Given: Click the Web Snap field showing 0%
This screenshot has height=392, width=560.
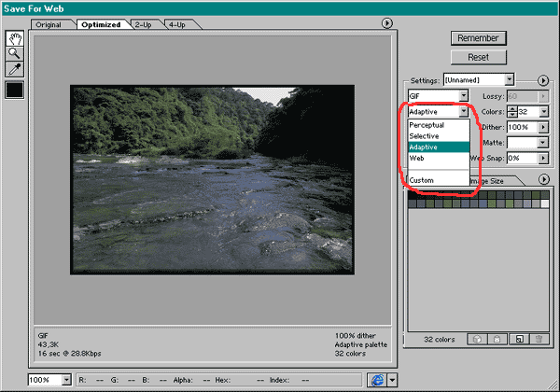Looking at the screenshot, I should pyautogui.click(x=523, y=158).
